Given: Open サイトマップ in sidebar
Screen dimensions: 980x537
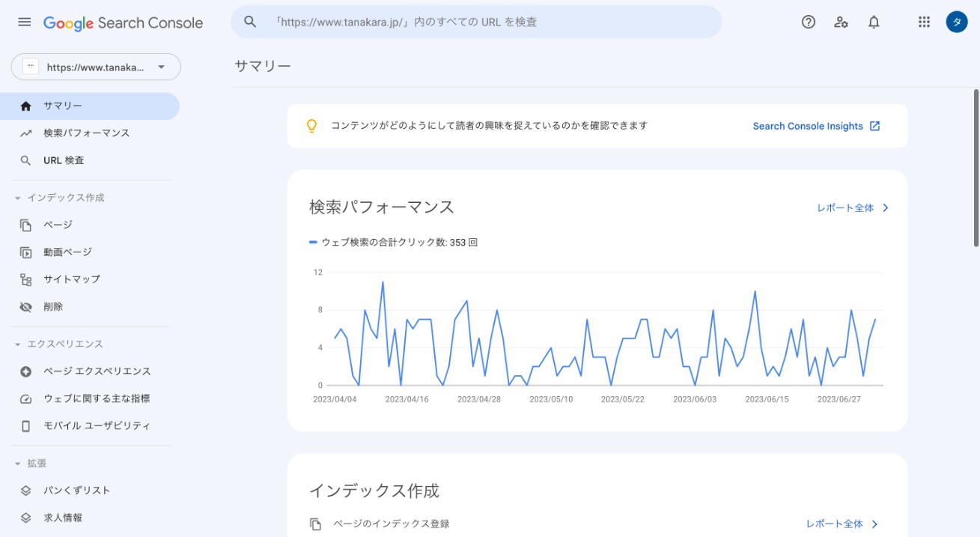Looking at the screenshot, I should [x=90, y=279].
